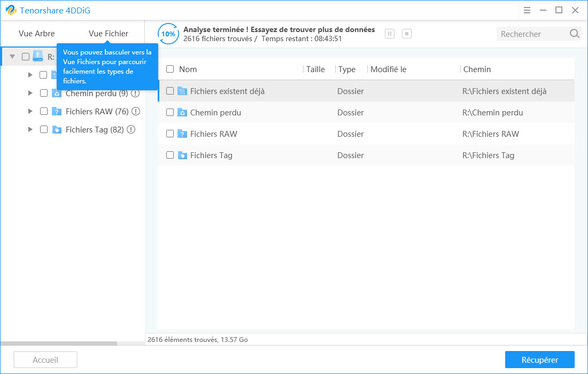Collapse the R: drive tree node
The image size is (588, 374).
tap(12, 57)
